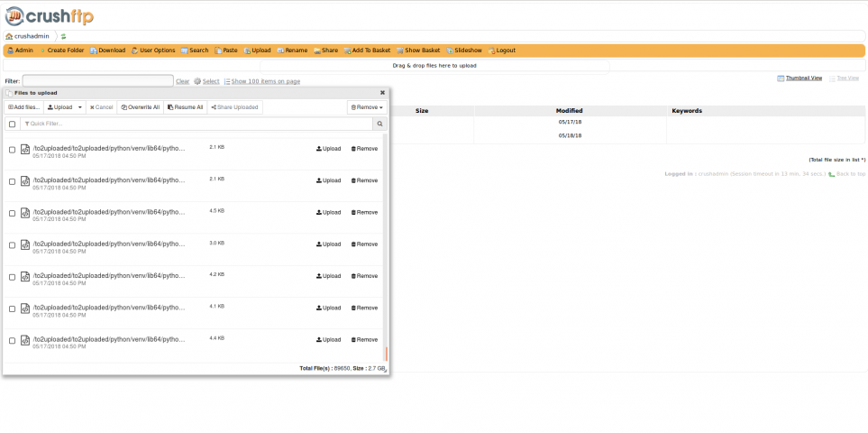This screenshot has height=433, width=868.
Task: Click the Modified column header
Action: [x=570, y=111]
